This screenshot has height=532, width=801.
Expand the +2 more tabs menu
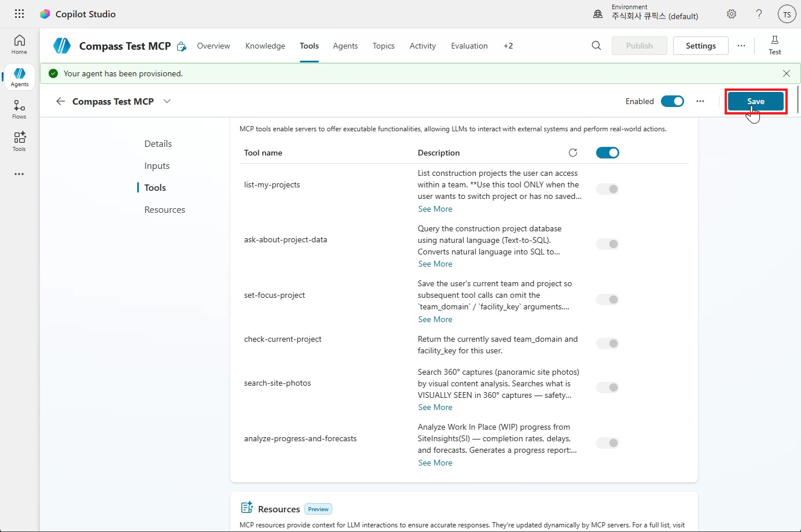pyautogui.click(x=508, y=46)
